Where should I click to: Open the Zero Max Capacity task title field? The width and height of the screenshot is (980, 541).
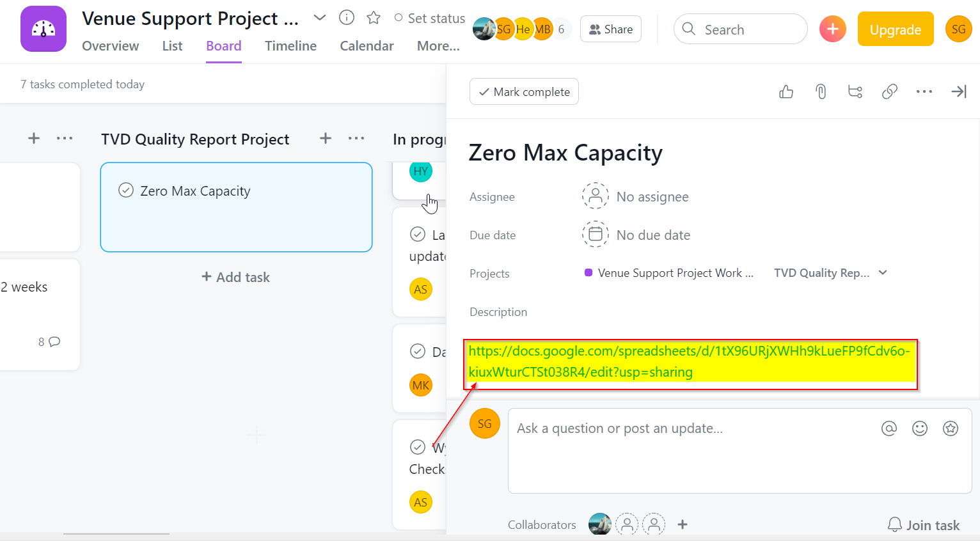[565, 153]
